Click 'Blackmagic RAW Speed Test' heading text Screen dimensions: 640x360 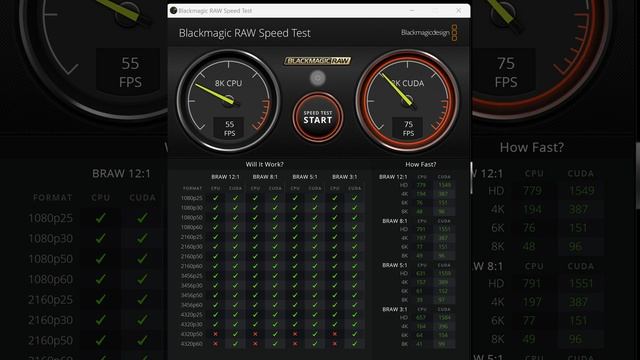coord(244,33)
